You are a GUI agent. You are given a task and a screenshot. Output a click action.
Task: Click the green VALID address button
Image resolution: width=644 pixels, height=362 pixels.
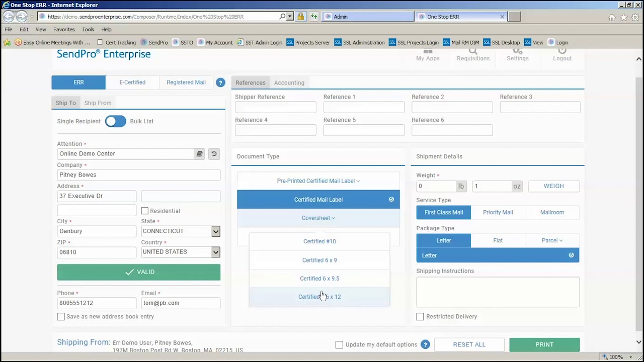point(139,272)
